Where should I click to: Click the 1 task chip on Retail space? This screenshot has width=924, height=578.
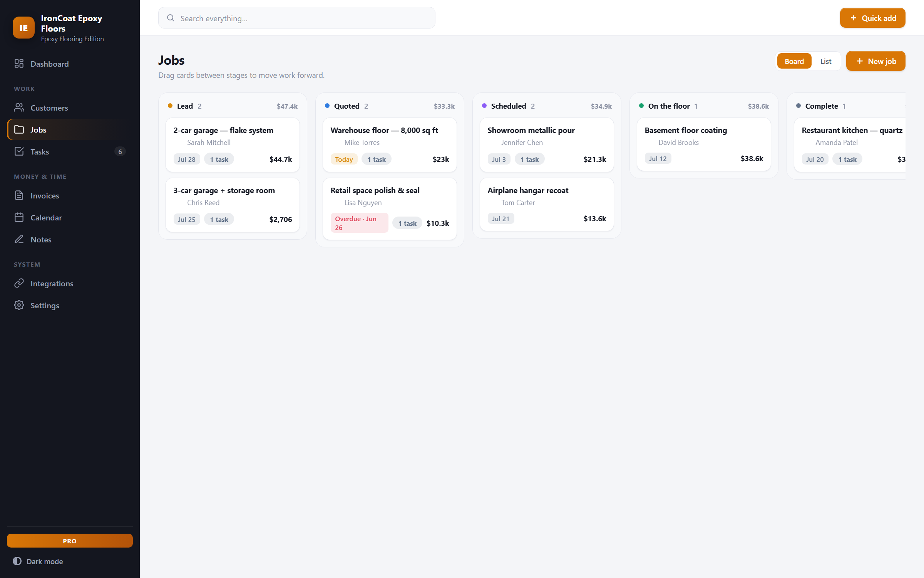[x=407, y=223]
